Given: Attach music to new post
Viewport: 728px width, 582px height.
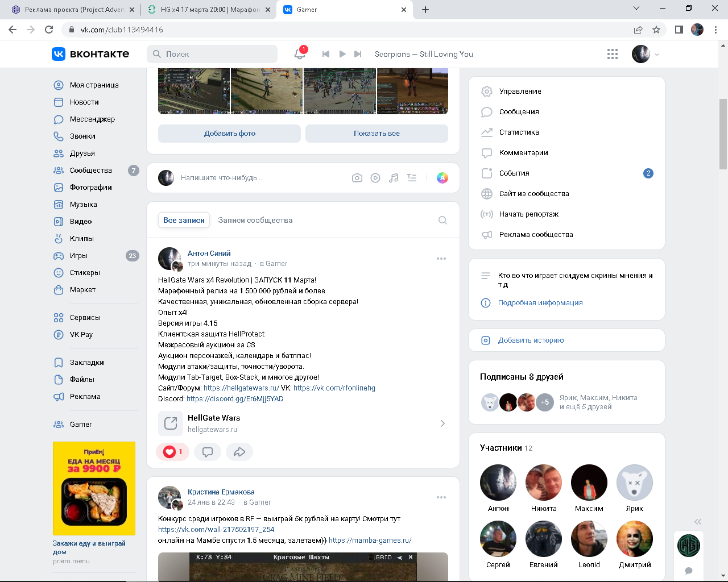Looking at the screenshot, I should (x=394, y=178).
